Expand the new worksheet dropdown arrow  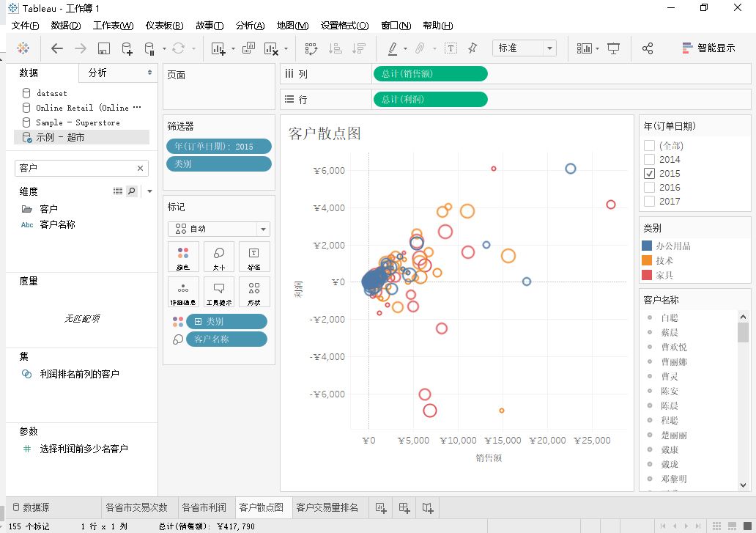coord(234,48)
